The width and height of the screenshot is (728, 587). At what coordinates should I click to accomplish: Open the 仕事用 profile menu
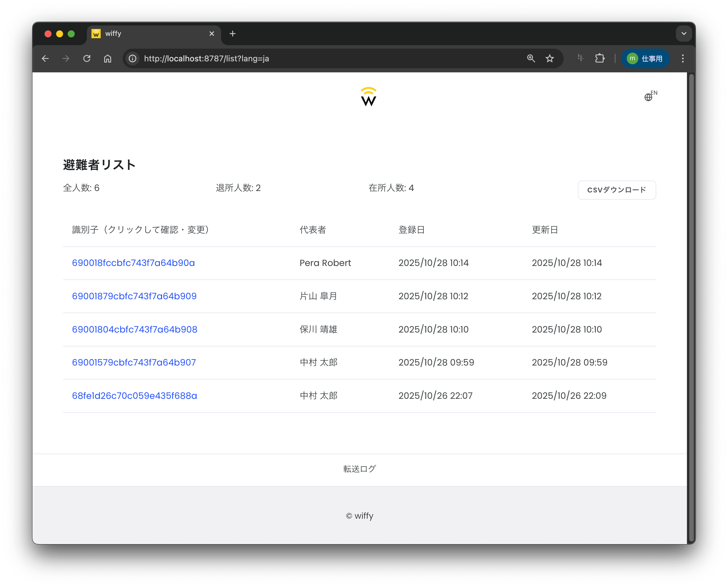(645, 58)
